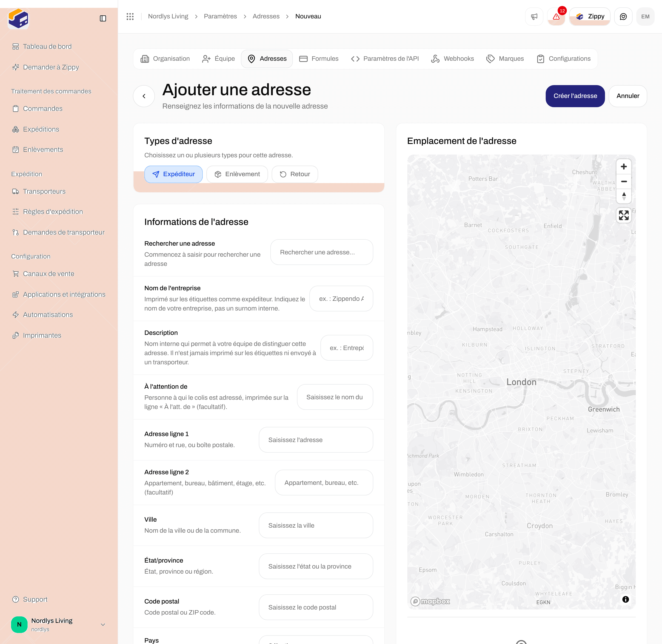Click the Créer l'adresse button
Image resolution: width=662 pixels, height=644 pixels.
click(x=575, y=96)
